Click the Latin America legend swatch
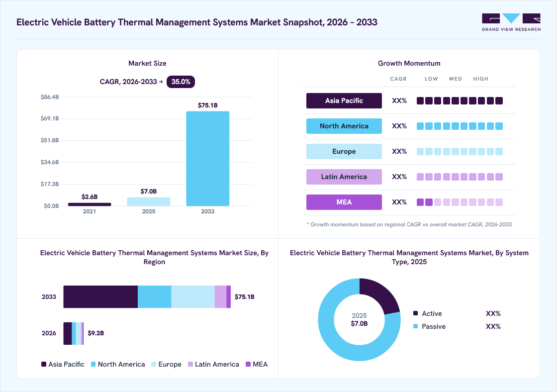Viewport: 557px width, 392px height. [x=190, y=364]
